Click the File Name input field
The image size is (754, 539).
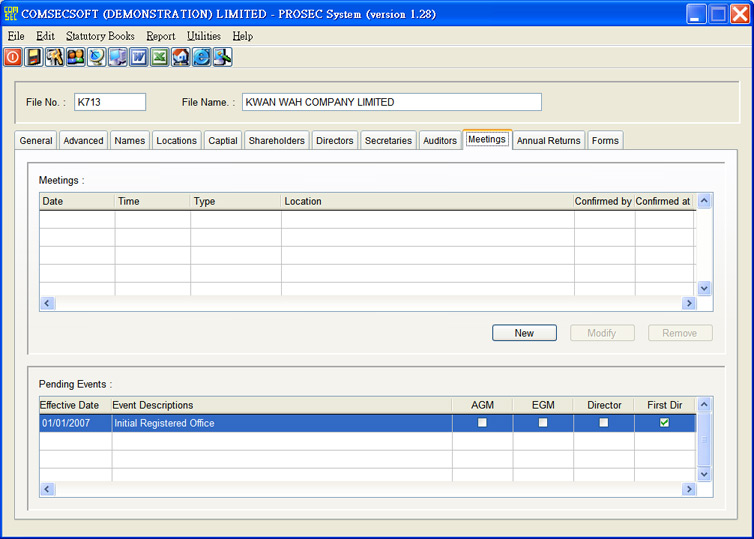[x=391, y=102]
